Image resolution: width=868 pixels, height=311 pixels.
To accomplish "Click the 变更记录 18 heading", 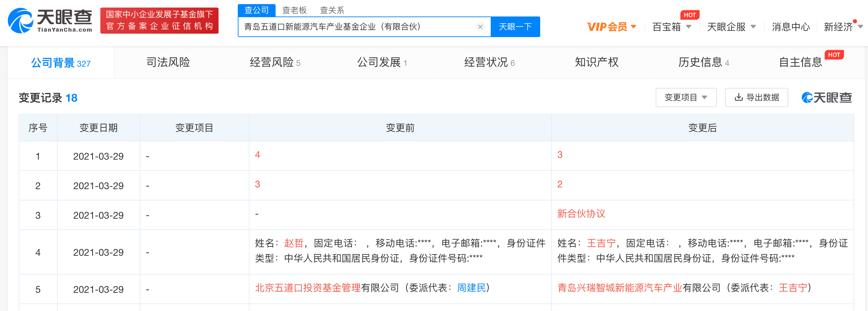I will 48,98.
